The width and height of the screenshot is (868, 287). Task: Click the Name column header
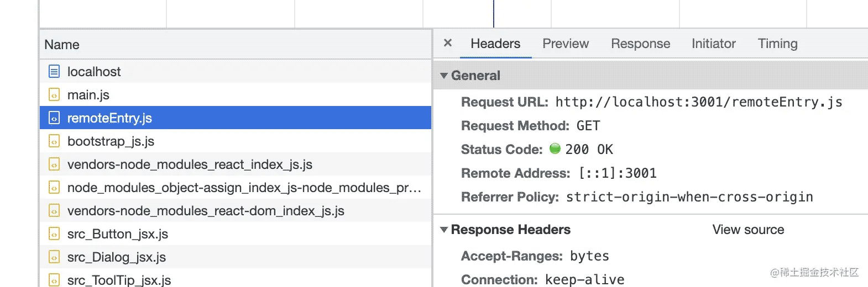pyautogui.click(x=62, y=45)
